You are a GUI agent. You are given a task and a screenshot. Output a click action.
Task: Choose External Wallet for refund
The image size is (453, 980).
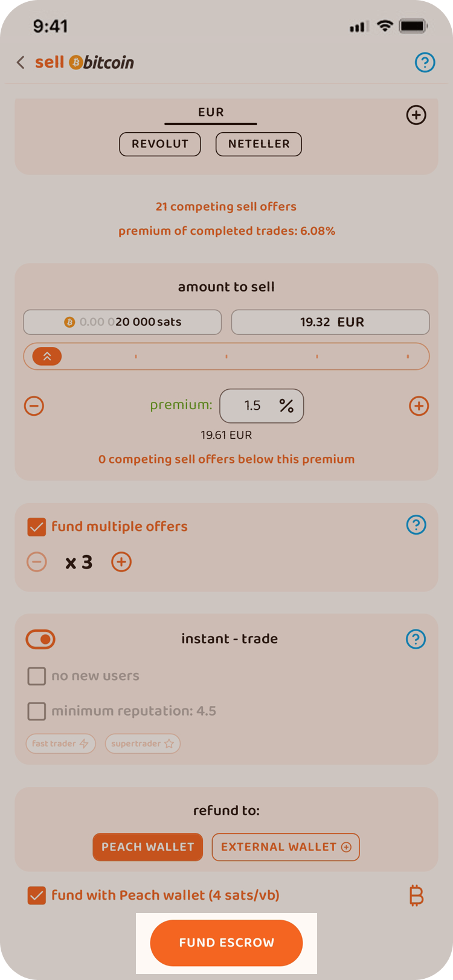click(x=286, y=847)
